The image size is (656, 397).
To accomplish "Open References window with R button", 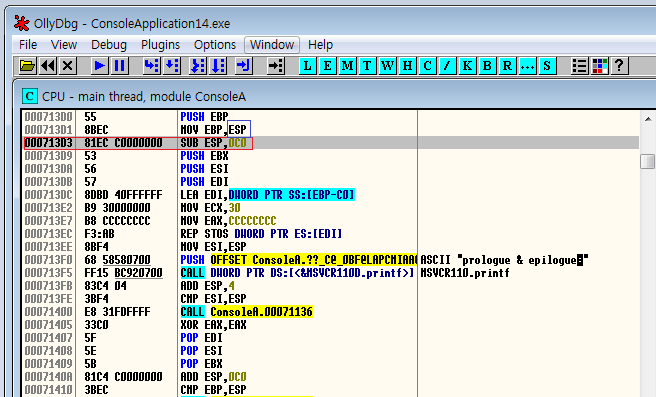I will click(x=507, y=66).
